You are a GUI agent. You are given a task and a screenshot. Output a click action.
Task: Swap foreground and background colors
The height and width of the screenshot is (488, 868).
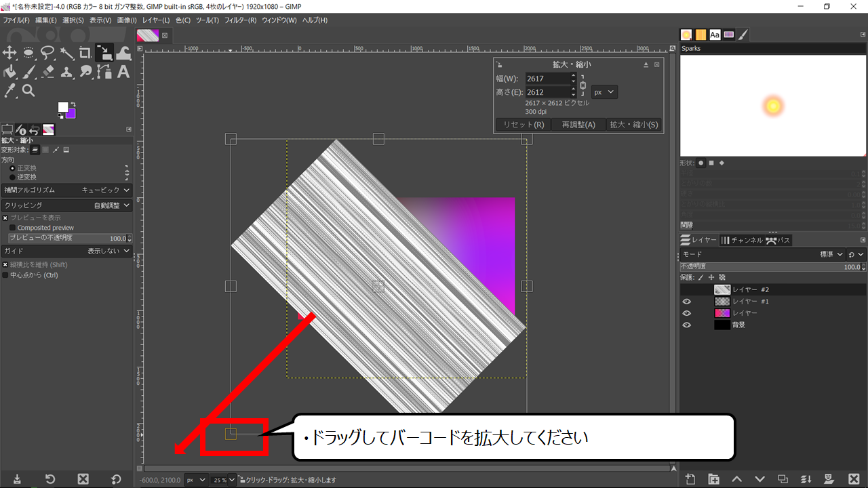pyautogui.click(x=74, y=104)
